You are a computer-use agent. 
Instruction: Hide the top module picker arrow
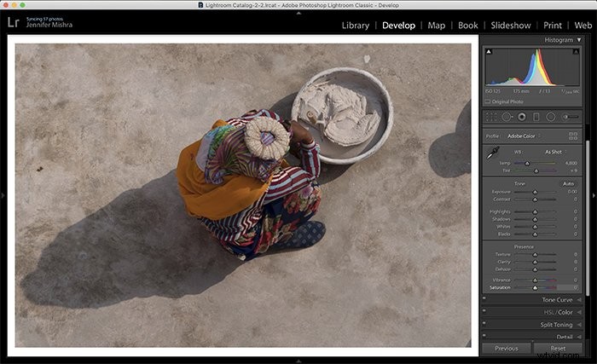[x=298, y=13]
